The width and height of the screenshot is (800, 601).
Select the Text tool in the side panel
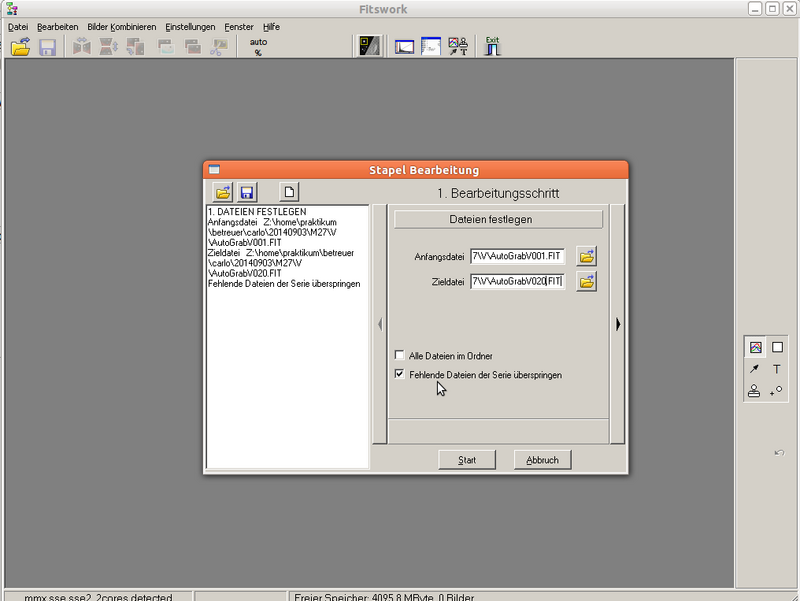777,369
